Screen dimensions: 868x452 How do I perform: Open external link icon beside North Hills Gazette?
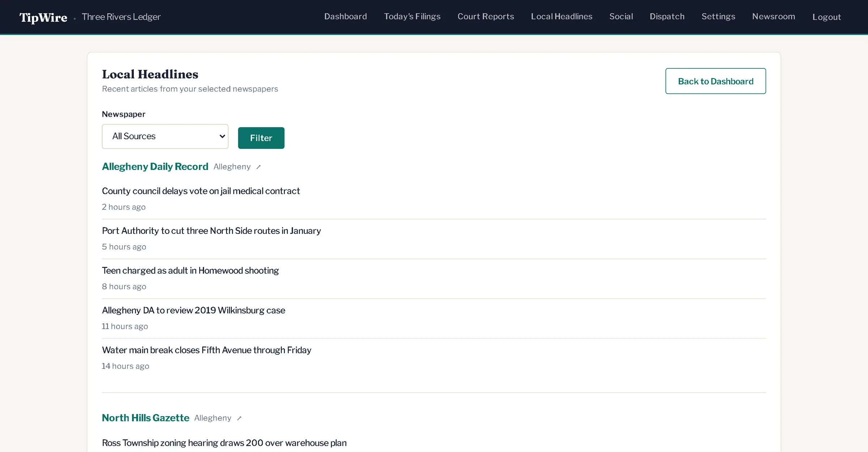click(239, 418)
